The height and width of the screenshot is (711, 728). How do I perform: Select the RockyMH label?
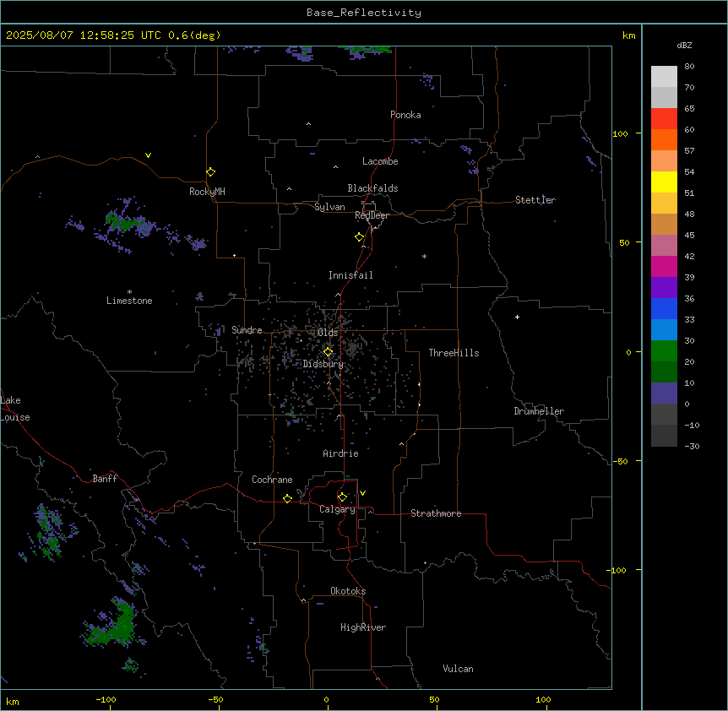click(x=207, y=192)
